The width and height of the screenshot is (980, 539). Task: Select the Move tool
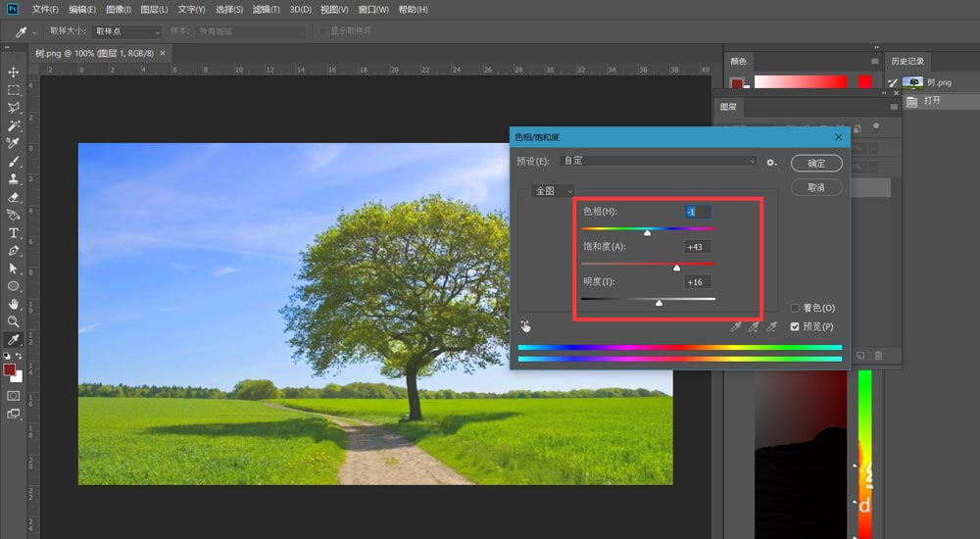pyautogui.click(x=14, y=73)
